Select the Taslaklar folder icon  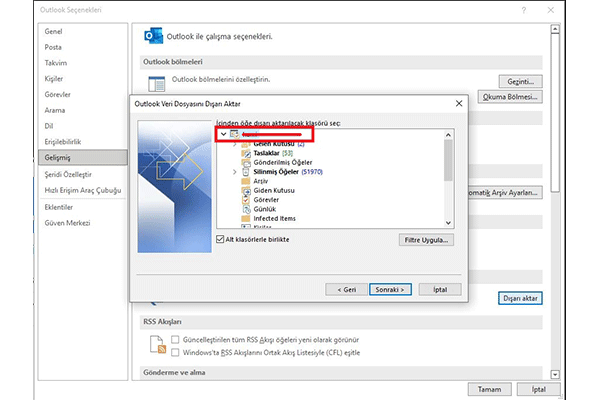pyautogui.click(x=246, y=153)
